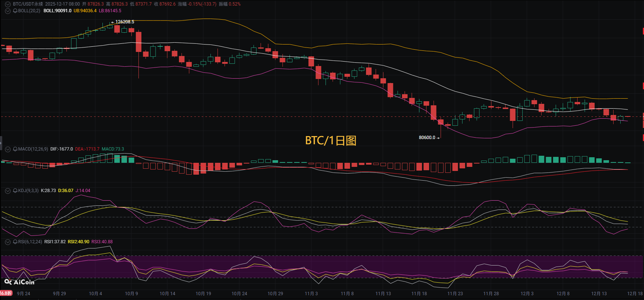Image resolution: width=644 pixels, height=300 pixels.
Task: Click the KDJ alert bell icon
Action: pyautogui.click(x=15, y=191)
